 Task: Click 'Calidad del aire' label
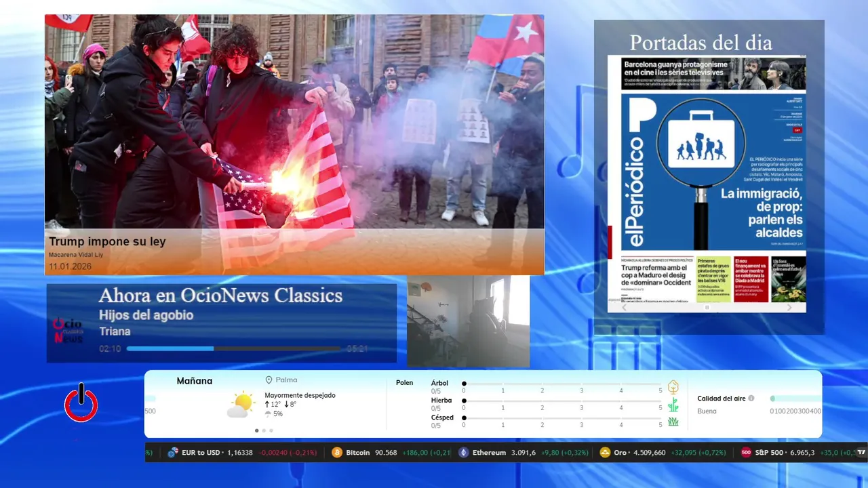tap(722, 399)
